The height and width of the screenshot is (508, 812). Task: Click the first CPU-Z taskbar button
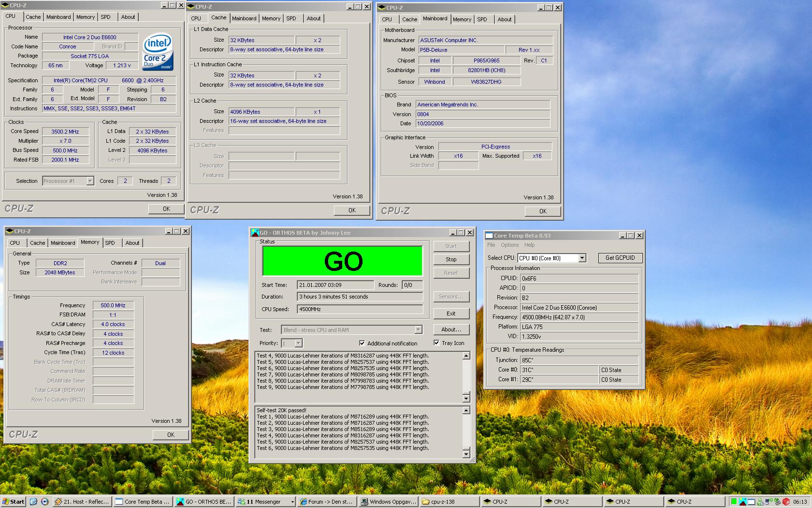tap(510, 502)
